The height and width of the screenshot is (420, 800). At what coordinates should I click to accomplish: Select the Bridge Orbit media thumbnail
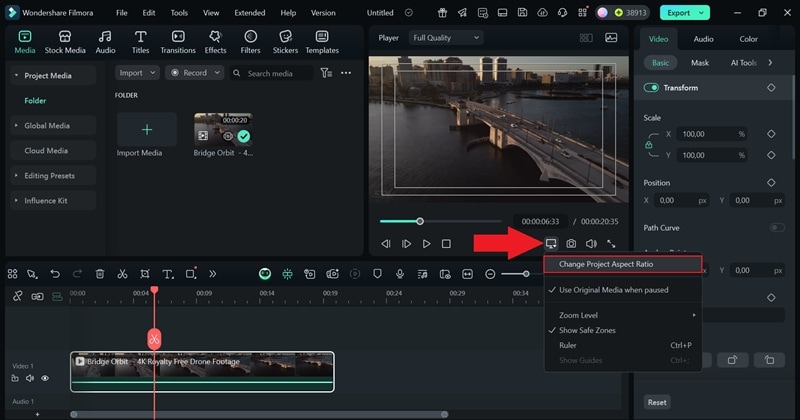click(223, 129)
